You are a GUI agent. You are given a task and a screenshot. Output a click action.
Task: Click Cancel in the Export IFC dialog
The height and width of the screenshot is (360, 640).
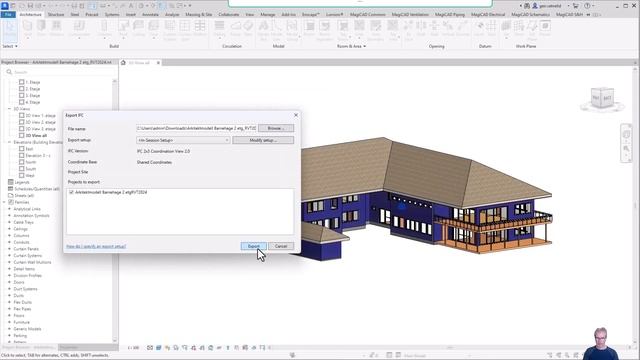(281, 246)
